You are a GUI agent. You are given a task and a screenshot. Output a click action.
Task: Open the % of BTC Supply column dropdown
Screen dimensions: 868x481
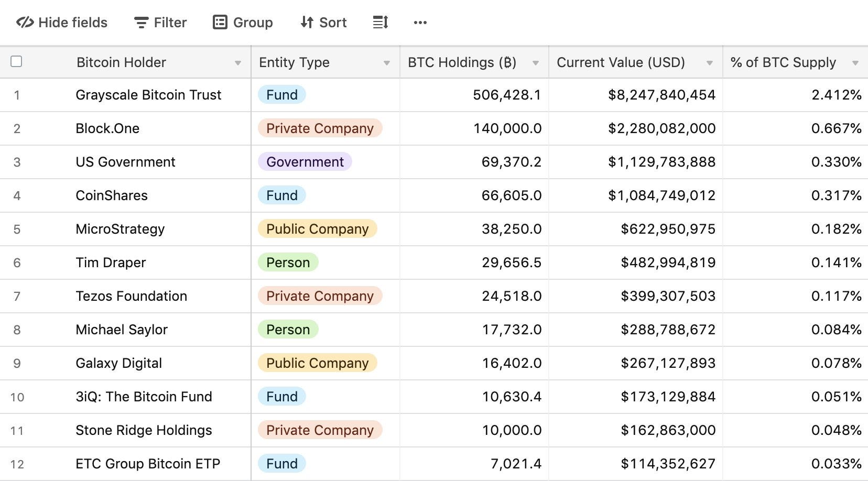855,63
